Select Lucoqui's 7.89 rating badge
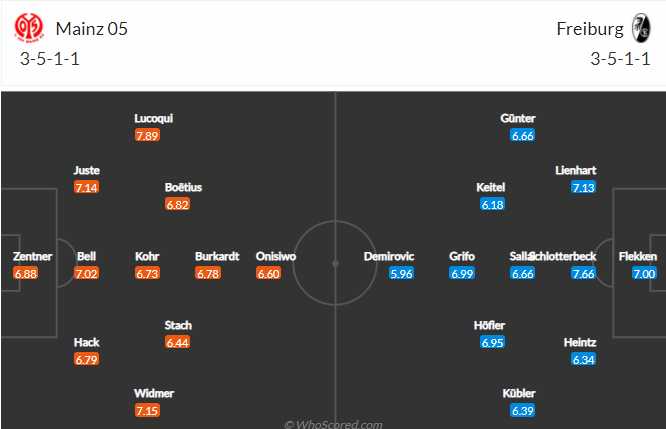 147,135
